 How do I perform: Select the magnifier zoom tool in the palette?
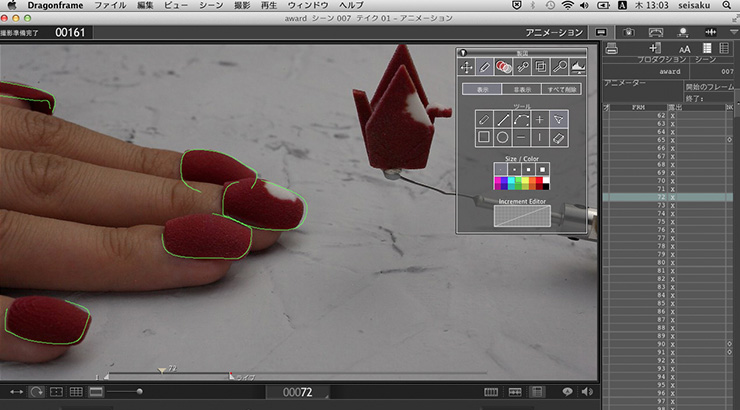559,67
